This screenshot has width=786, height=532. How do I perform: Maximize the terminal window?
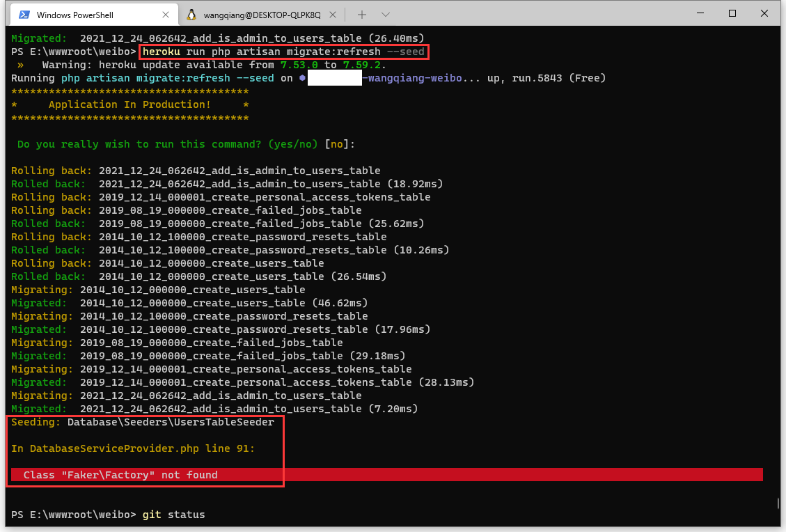coord(732,13)
